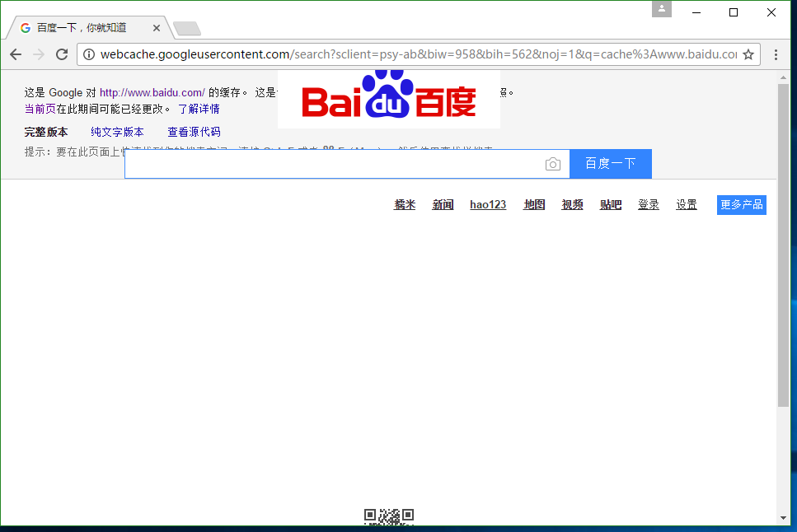Close the Chrome window
Screen dimensions: 797x532
click(x=771, y=12)
